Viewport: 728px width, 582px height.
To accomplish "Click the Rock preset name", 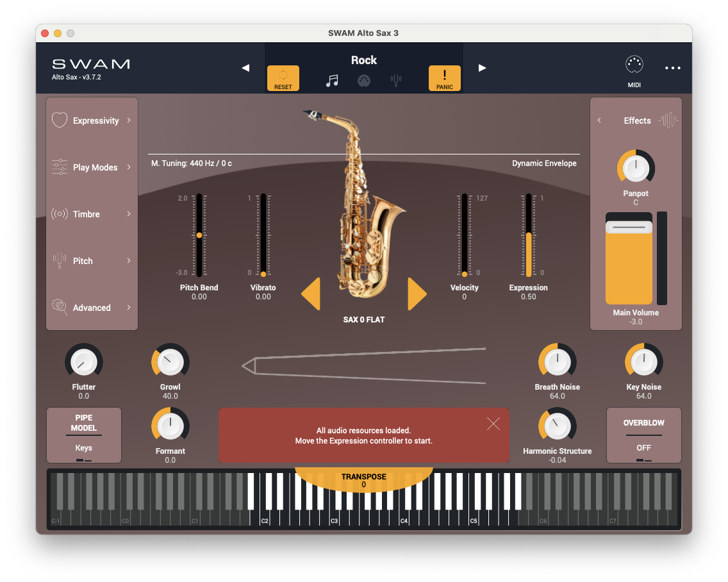I will click(364, 60).
